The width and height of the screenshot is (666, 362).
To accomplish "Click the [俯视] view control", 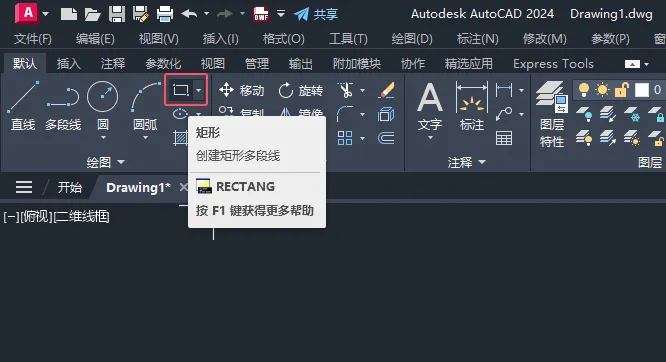I will pyautogui.click(x=37, y=217).
